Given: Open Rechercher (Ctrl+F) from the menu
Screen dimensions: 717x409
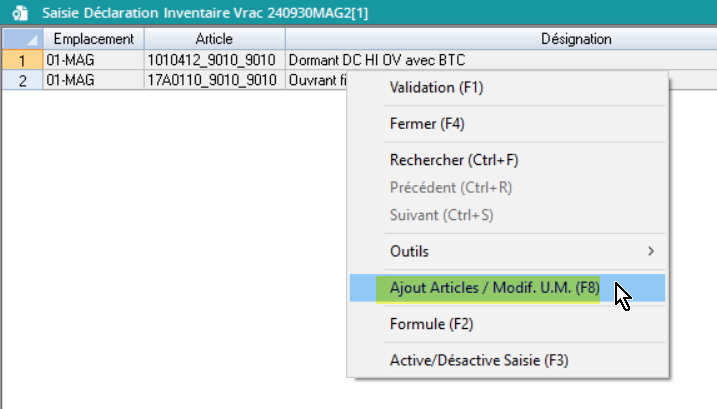Looking at the screenshot, I should coord(454,160).
